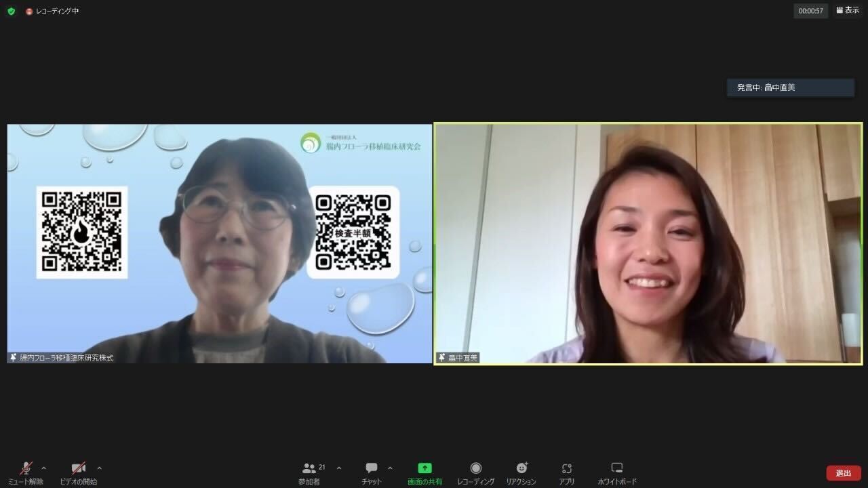
Task: Click the green Share Screen icon
Action: 425,468
